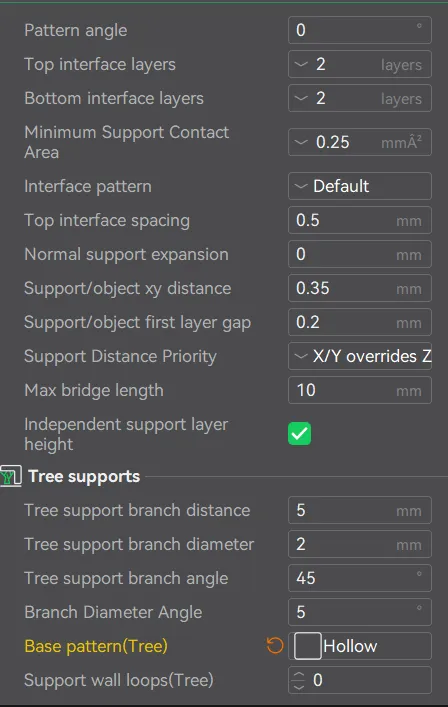Edit the Support/object xy distance value

coord(360,288)
